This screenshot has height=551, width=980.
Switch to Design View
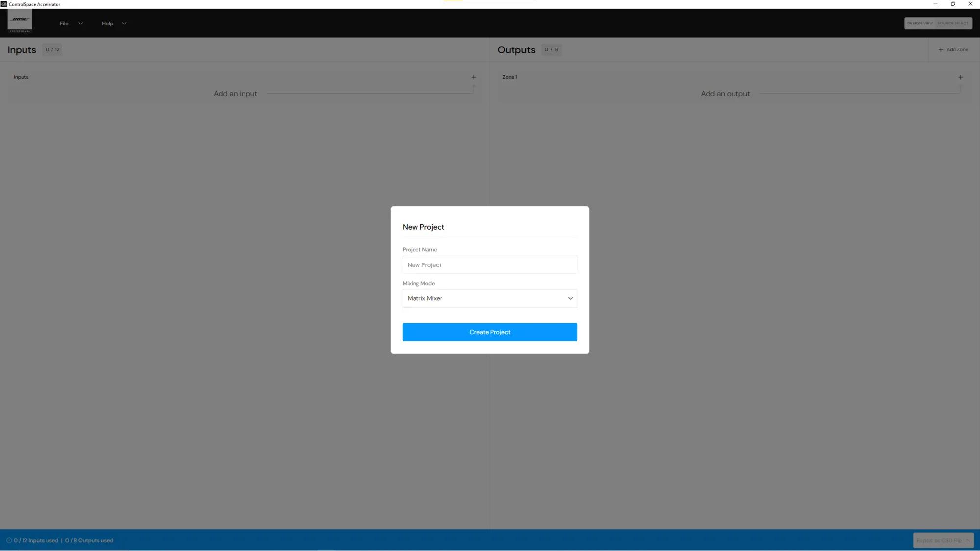pyautogui.click(x=920, y=24)
